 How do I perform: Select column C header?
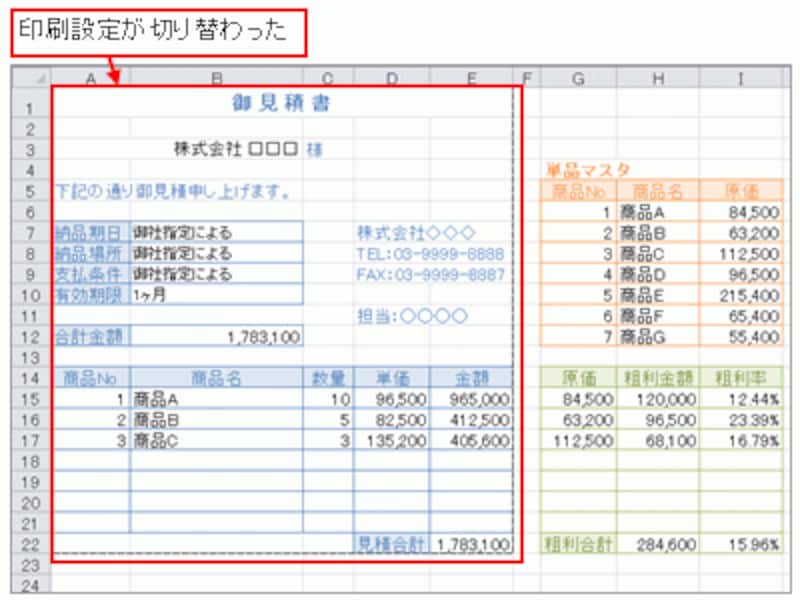click(x=328, y=78)
